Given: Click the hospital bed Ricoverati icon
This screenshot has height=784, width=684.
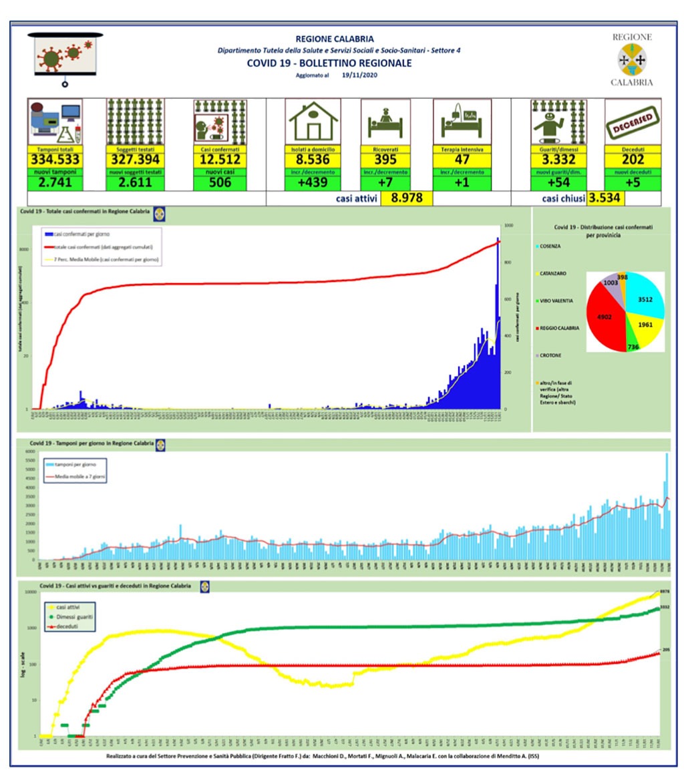Looking at the screenshot, I should coord(385,122).
